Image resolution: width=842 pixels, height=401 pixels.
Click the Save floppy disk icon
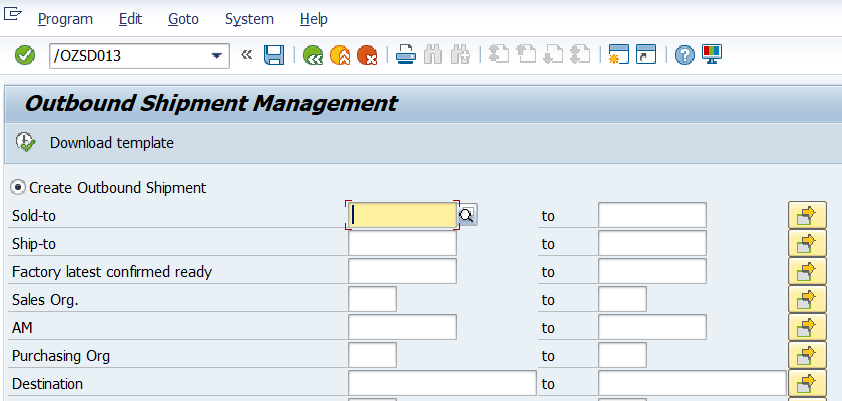274,56
